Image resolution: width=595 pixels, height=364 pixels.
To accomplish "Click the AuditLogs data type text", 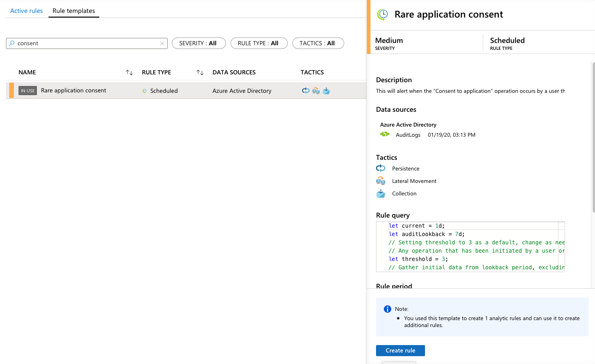I will point(408,135).
